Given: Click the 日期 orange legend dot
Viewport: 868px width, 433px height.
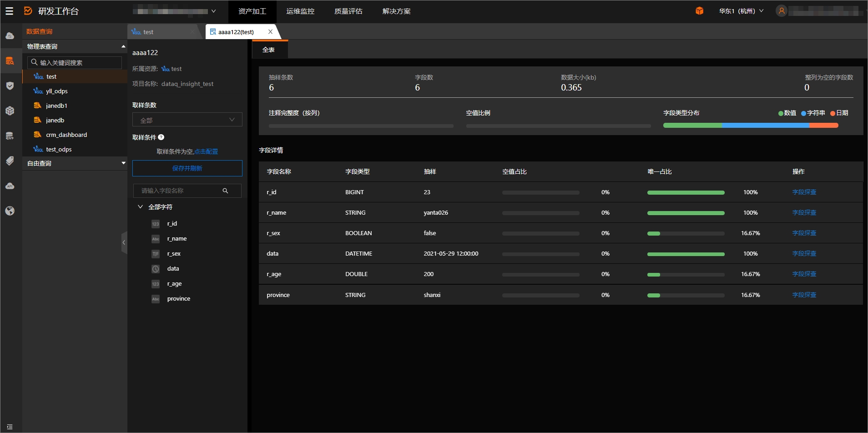Looking at the screenshot, I should [833, 113].
